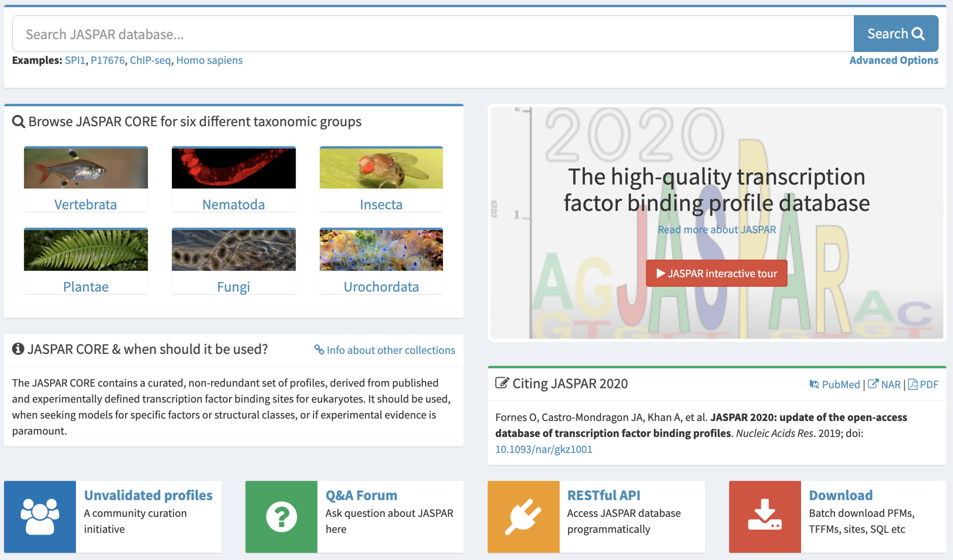Start the JASPAR interactive tour
The width and height of the screenshot is (953, 560).
pos(716,273)
